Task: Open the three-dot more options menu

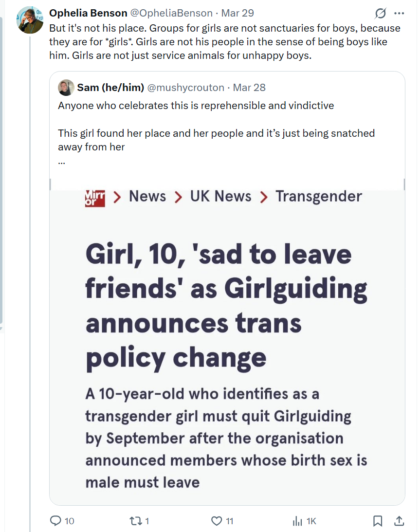Action: (x=399, y=14)
